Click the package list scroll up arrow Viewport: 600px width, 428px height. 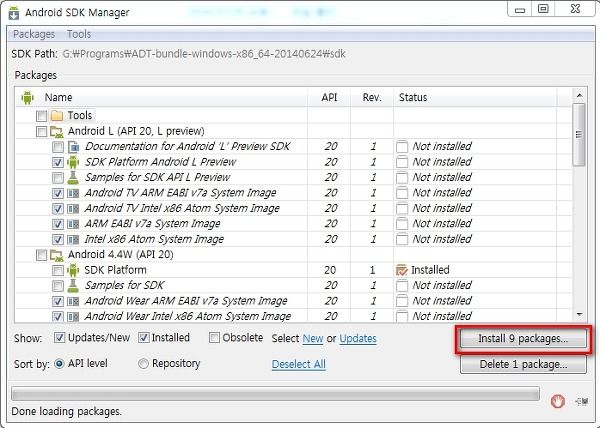point(579,95)
